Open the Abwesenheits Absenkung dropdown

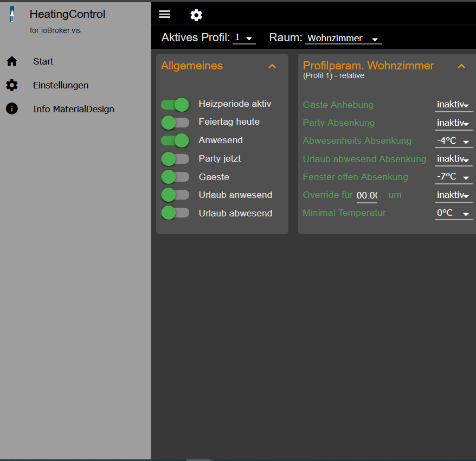click(453, 141)
